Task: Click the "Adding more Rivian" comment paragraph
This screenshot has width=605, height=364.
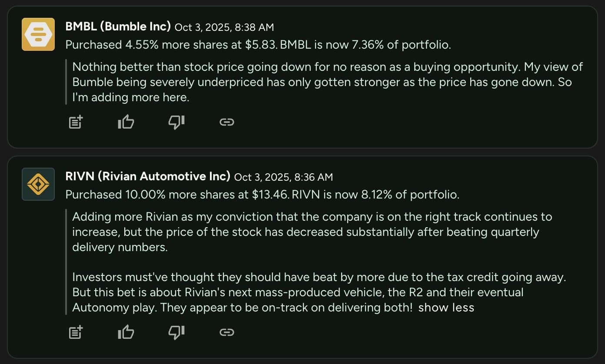Action: click(304, 232)
